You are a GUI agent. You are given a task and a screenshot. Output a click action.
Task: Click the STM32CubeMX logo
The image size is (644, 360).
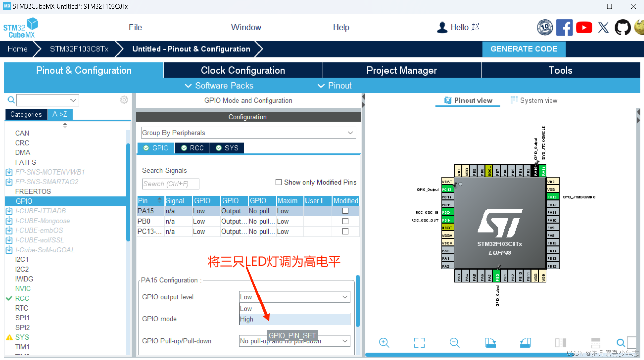pos(21,28)
